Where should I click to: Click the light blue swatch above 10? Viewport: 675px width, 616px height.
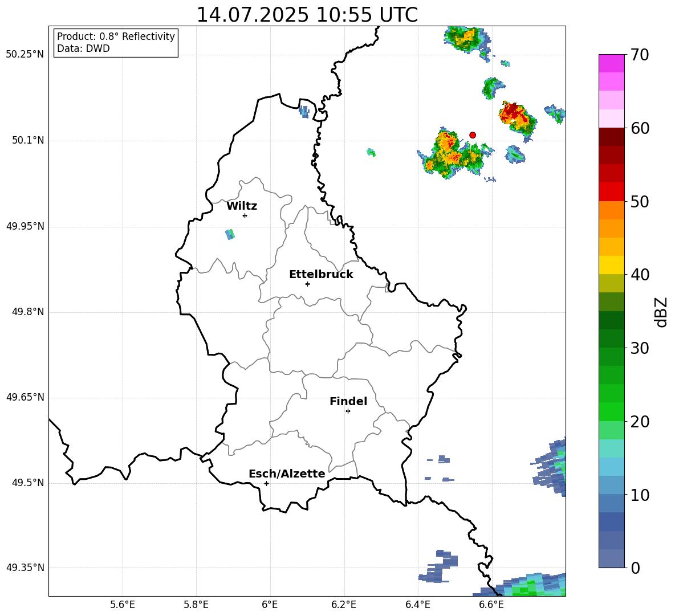coord(611,467)
